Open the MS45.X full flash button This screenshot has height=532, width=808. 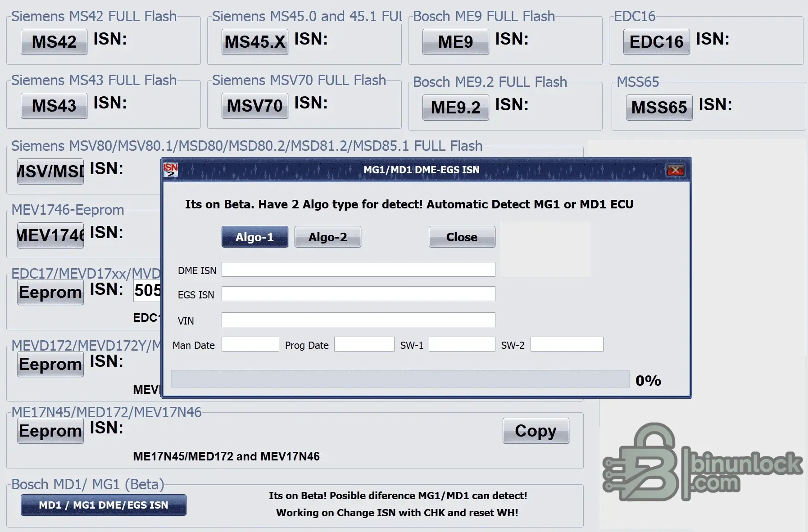255,42
